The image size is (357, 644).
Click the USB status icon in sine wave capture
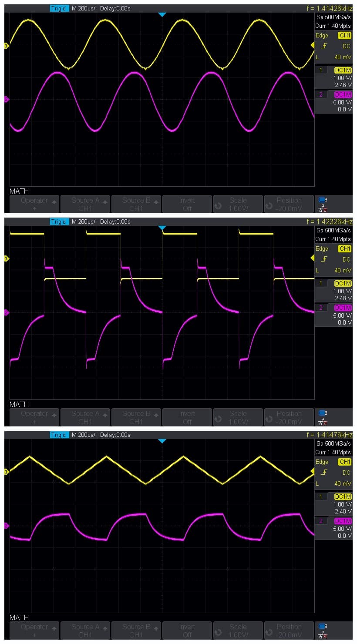pos(323,200)
